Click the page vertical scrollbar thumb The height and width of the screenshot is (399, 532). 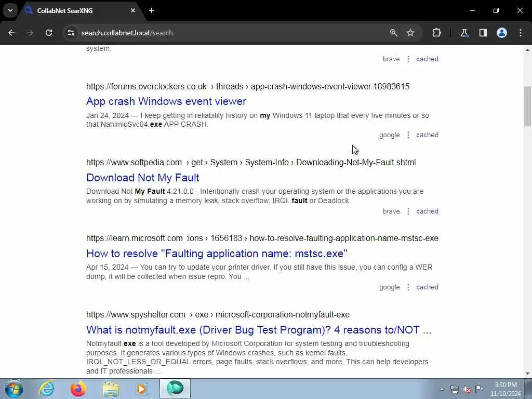tap(527, 106)
